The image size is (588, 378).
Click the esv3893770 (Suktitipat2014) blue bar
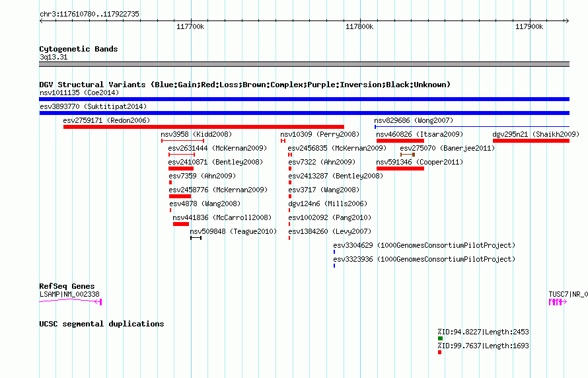[304, 113]
